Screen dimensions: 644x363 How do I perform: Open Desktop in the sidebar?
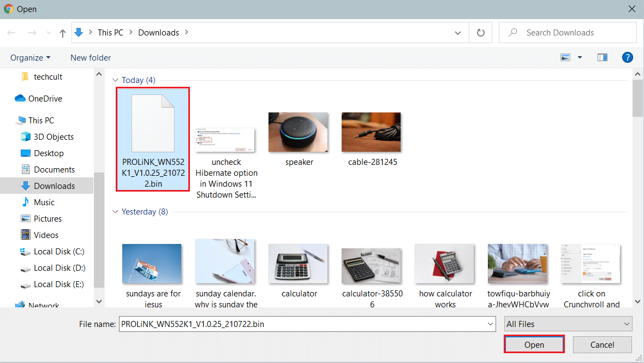49,153
